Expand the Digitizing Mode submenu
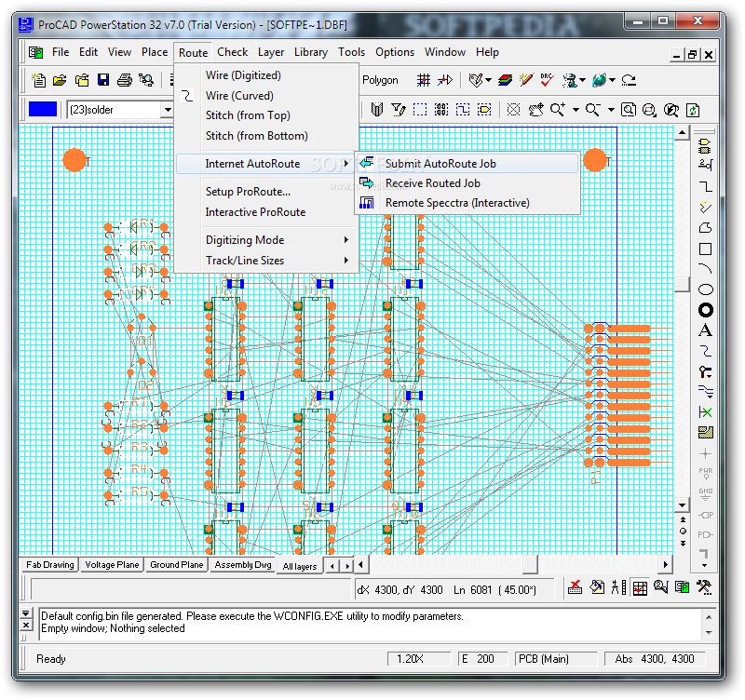 pos(267,240)
